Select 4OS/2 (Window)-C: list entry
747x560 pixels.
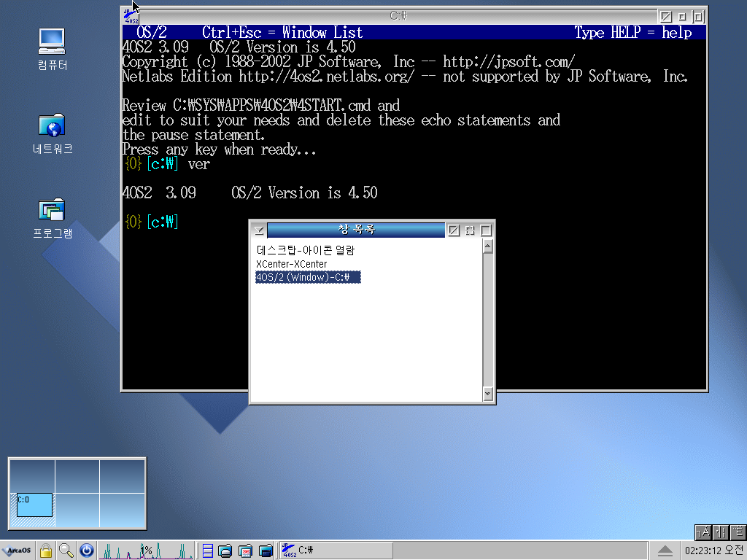pyautogui.click(x=308, y=277)
